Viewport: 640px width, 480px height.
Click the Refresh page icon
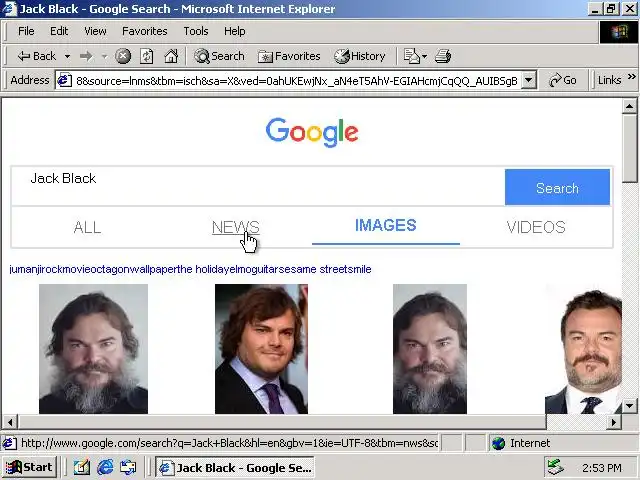click(x=147, y=56)
